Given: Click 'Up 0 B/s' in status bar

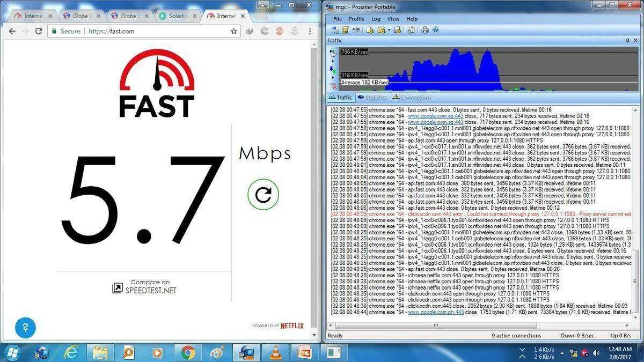Looking at the screenshot, I should (620, 336).
